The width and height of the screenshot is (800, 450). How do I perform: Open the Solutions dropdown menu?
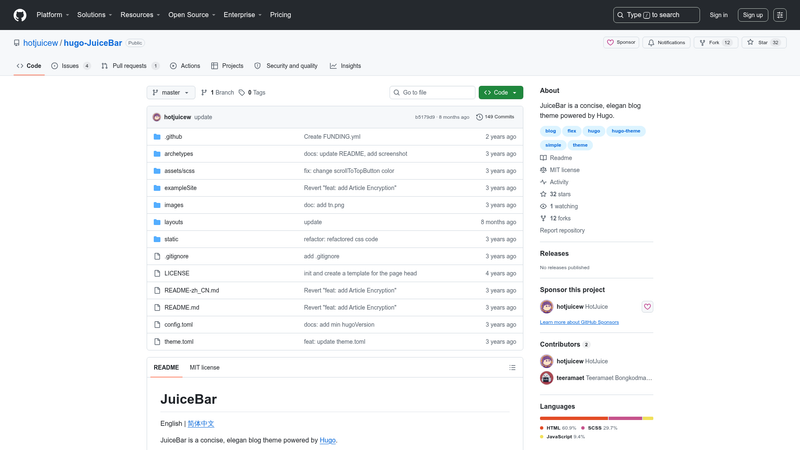pos(94,15)
